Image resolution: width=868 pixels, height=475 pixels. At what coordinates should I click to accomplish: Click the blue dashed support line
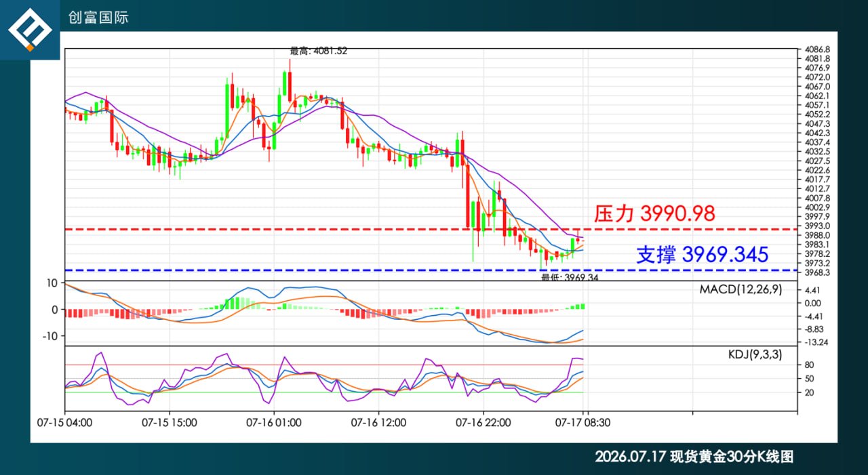pos(431,270)
